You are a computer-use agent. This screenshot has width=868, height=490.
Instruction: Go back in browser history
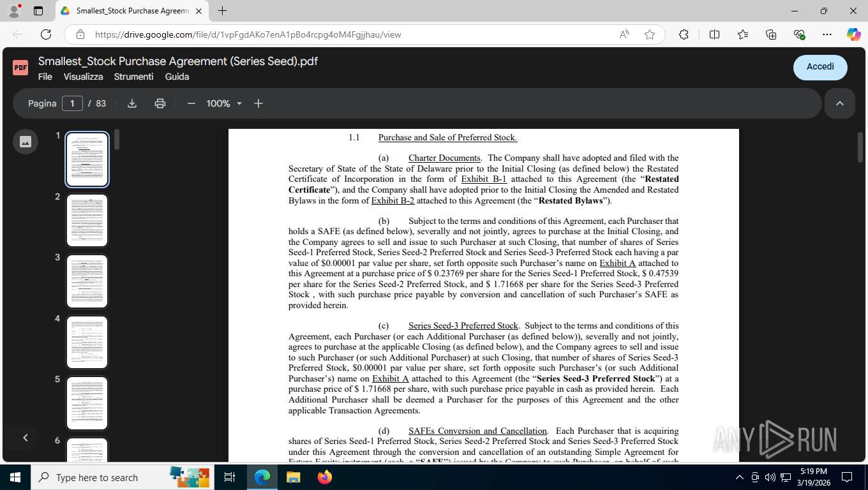point(18,34)
